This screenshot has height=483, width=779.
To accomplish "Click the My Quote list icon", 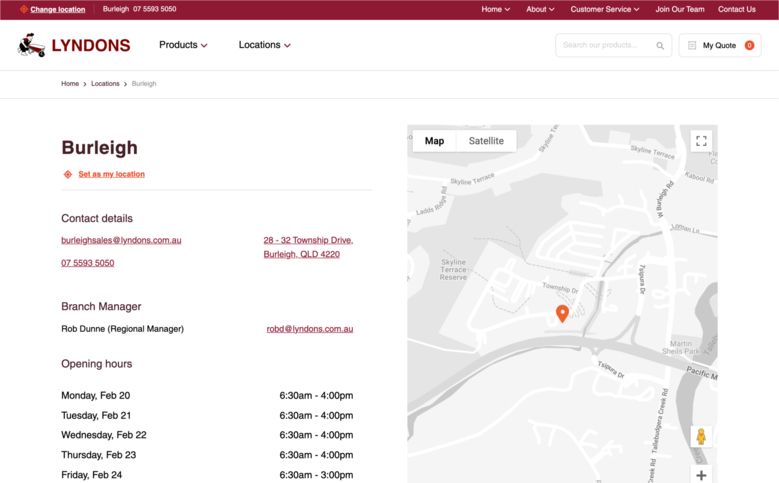I will pos(692,45).
